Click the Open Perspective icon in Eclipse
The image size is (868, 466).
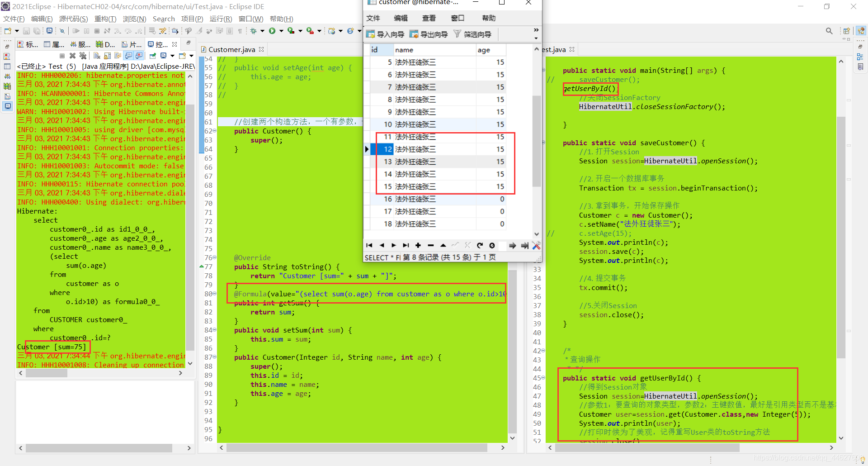coord(846,31)
